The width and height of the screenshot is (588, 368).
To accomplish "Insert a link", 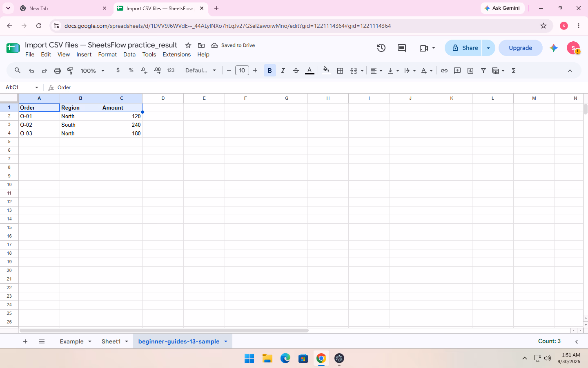I will point(444,71).
